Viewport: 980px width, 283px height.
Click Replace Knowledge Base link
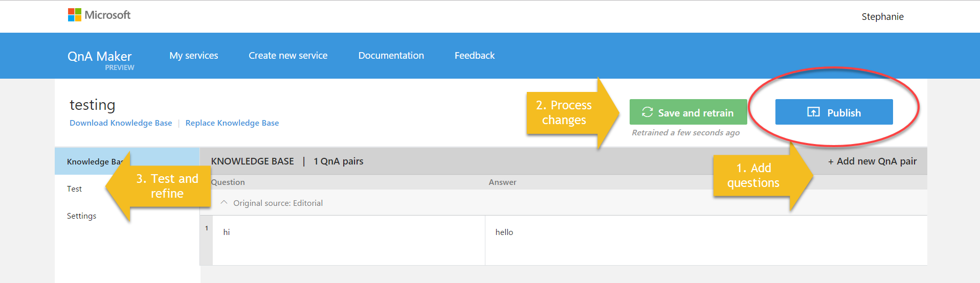pos(232,123)
